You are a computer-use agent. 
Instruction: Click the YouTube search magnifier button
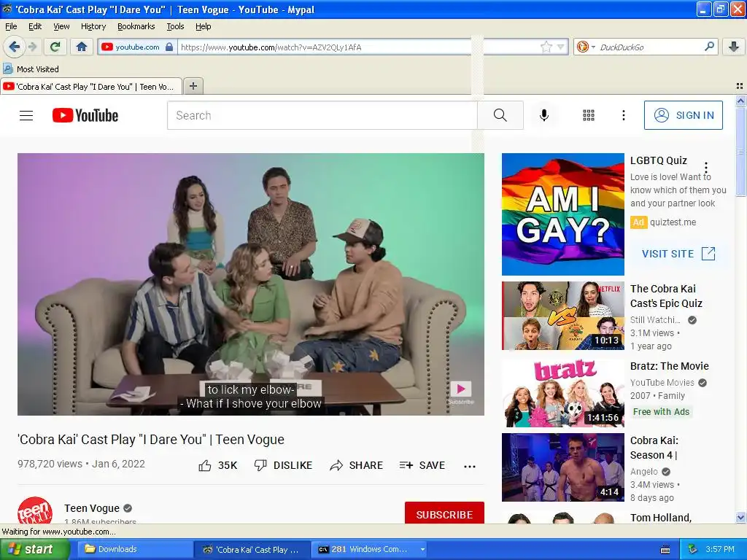pyautogui.click(x=500, y=115)
